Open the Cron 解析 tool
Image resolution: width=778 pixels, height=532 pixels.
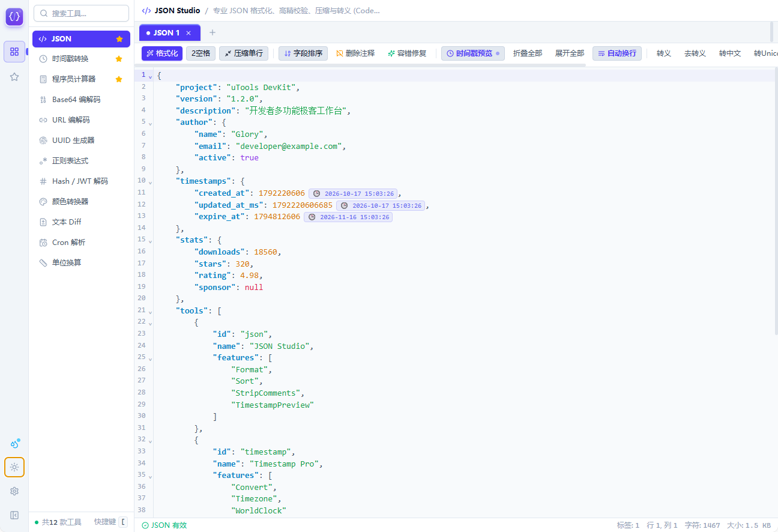[x=81, y=243]
